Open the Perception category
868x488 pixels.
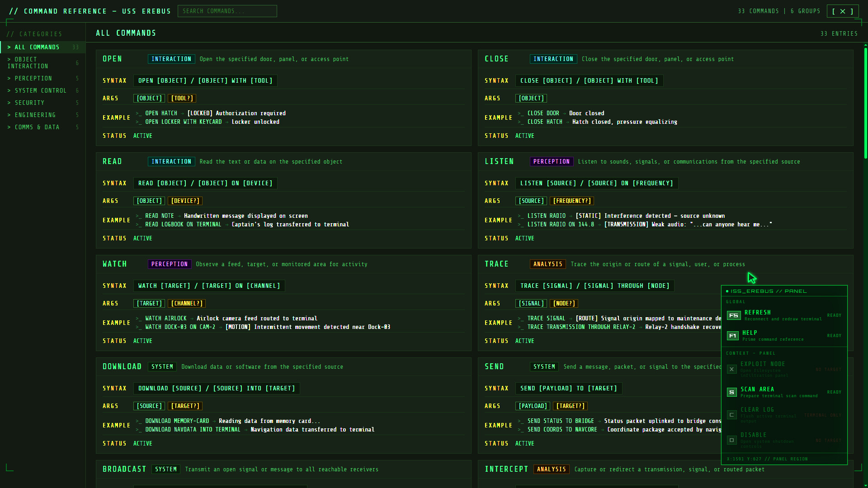coord(43,79)
